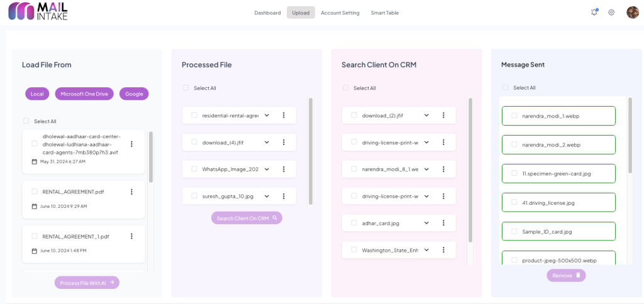Check Select All in Processed File
644x304 pixels.
pos(186,88)
